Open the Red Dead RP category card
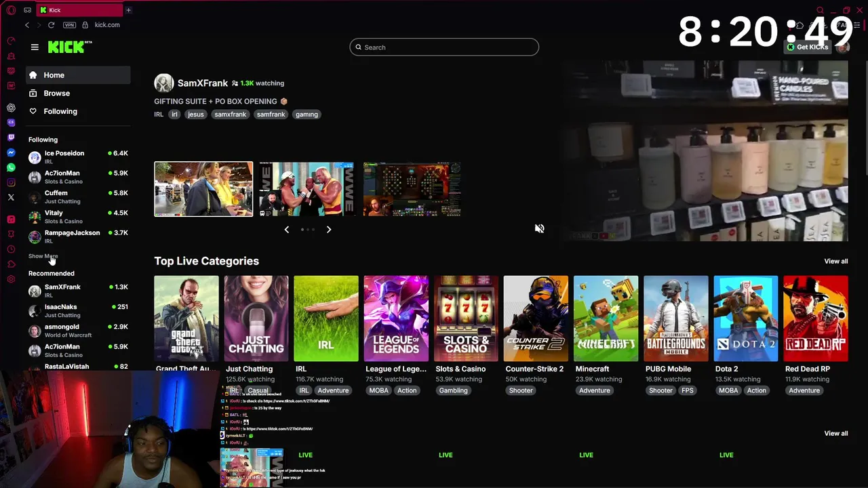The width and height of the screenshot is (868, 488). pyautogui.click(x=816, y=319)
